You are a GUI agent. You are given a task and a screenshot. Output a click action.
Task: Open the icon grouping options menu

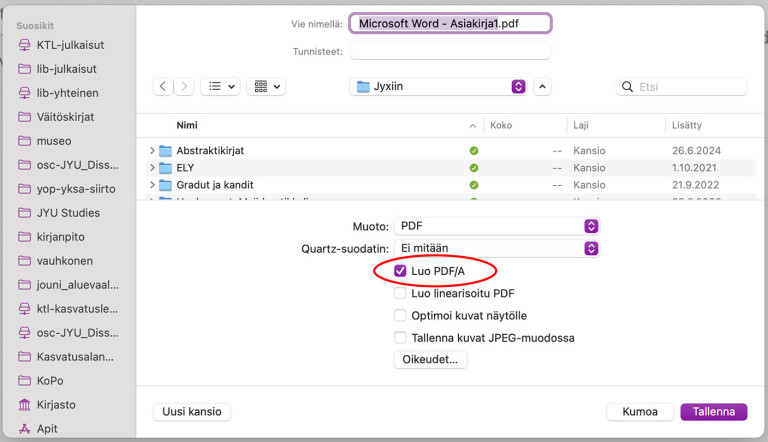267,87
